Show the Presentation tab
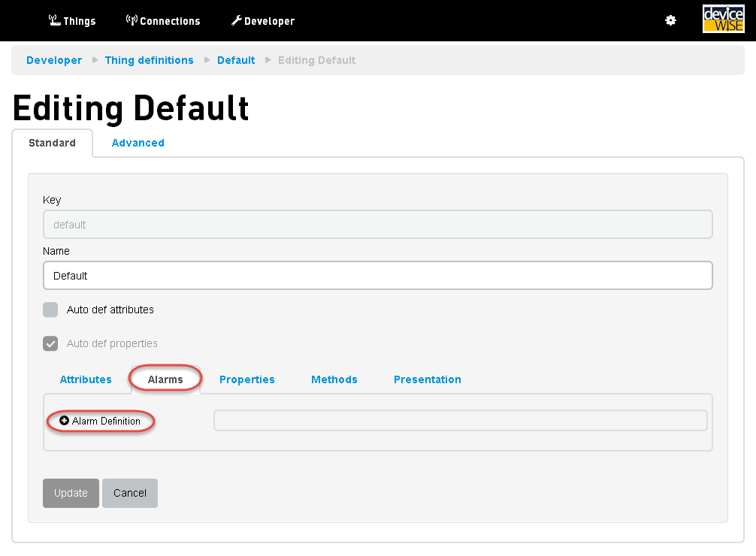Screen dimensions: 756x556 [x=427, y=379]
